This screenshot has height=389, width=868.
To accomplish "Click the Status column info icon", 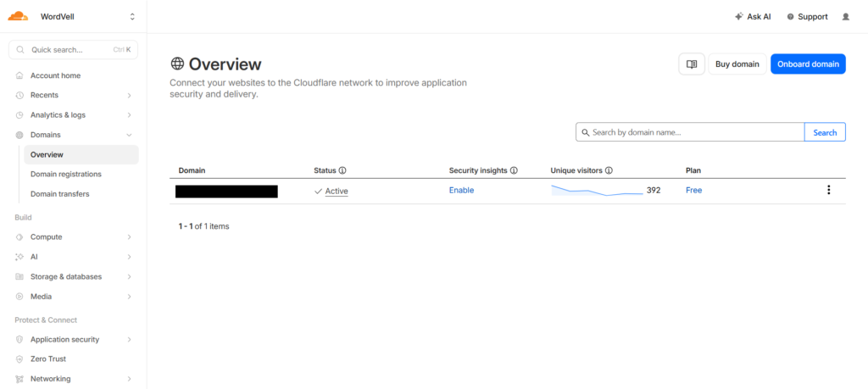I will (x=342, y=170).
